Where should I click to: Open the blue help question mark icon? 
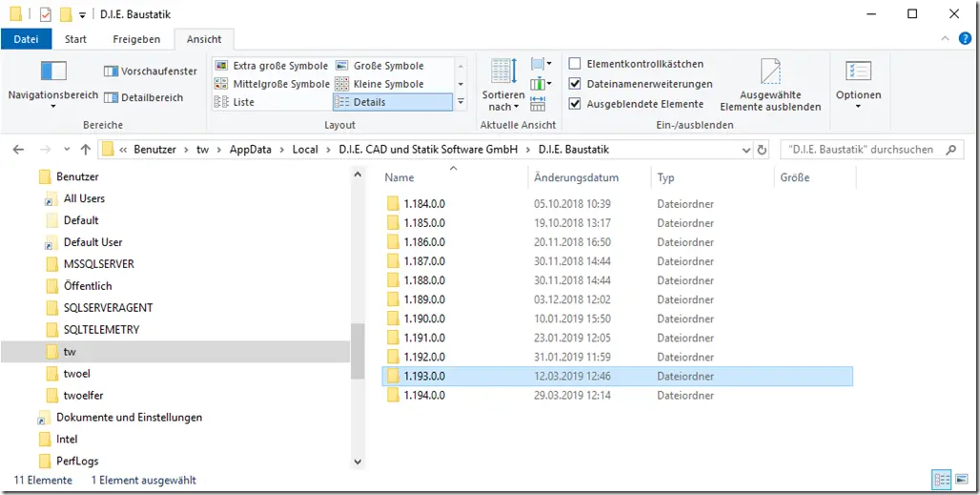click(965, 39)
